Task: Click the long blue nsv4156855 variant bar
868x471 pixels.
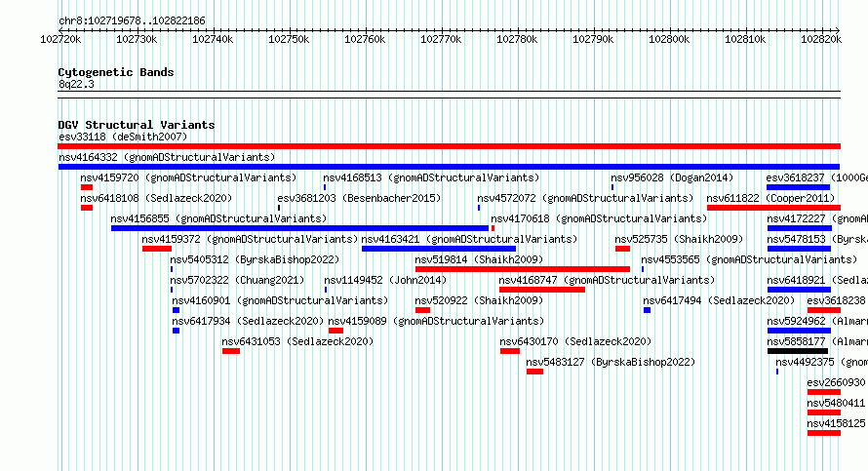Action: point(299,228)
